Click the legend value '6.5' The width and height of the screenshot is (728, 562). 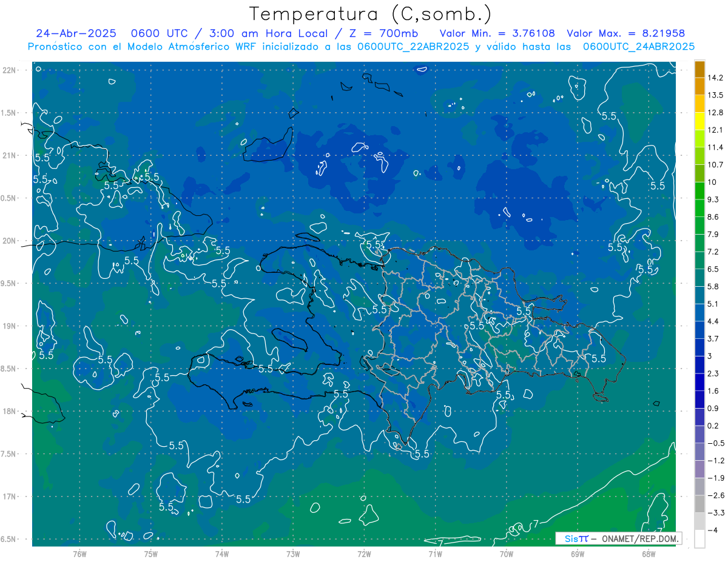coord(713,269)
